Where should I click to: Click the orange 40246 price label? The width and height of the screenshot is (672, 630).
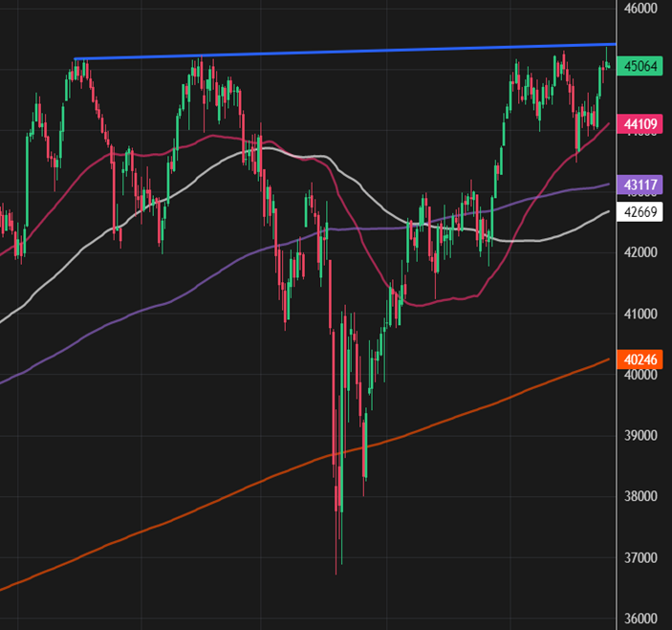(641, 359)
